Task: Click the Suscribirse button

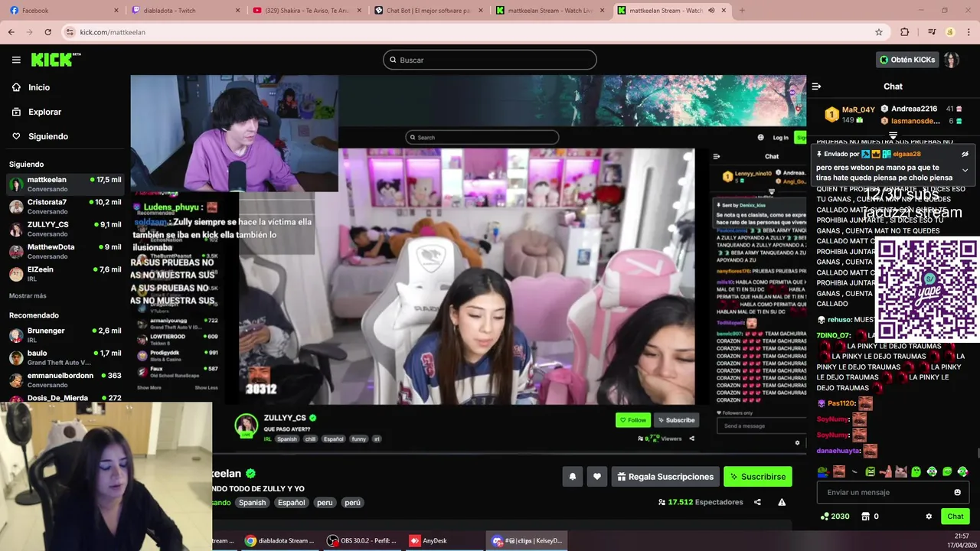Action: (x=758, y=477)
